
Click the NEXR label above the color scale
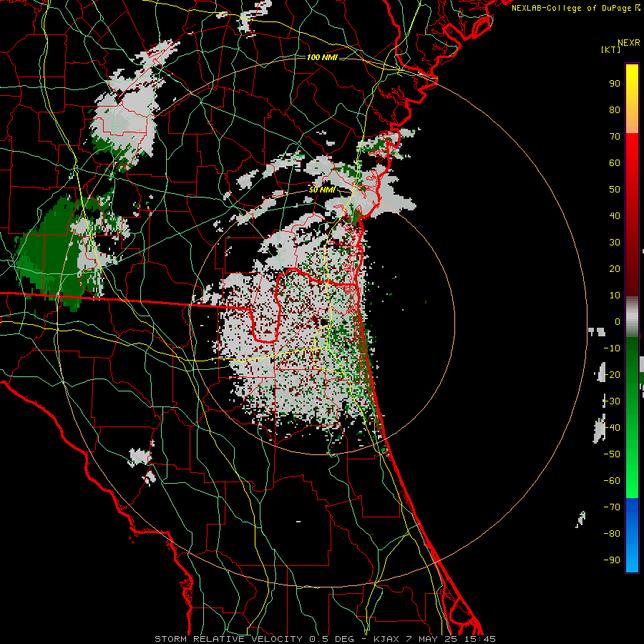[629, 43]
